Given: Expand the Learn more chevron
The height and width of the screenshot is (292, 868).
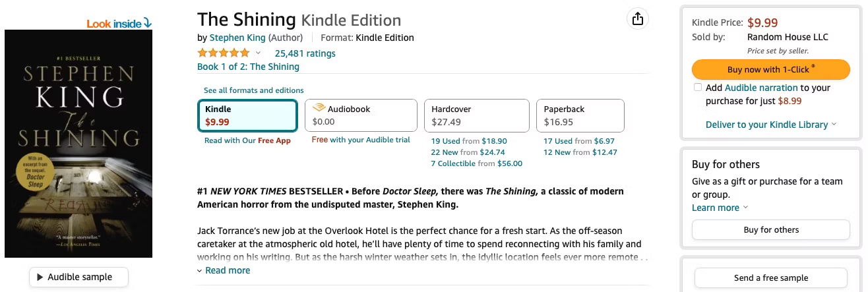Looking at the screenshot, I should pos(746,208).
